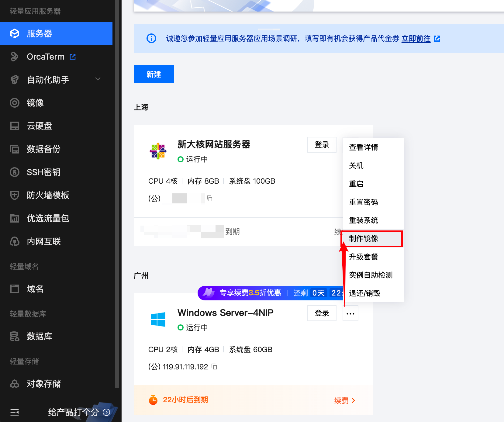This screenshot has height=422, width=504.
Task: Collapse the sidebar using bottom-left menu icon
Action: [x=15, y=412]
